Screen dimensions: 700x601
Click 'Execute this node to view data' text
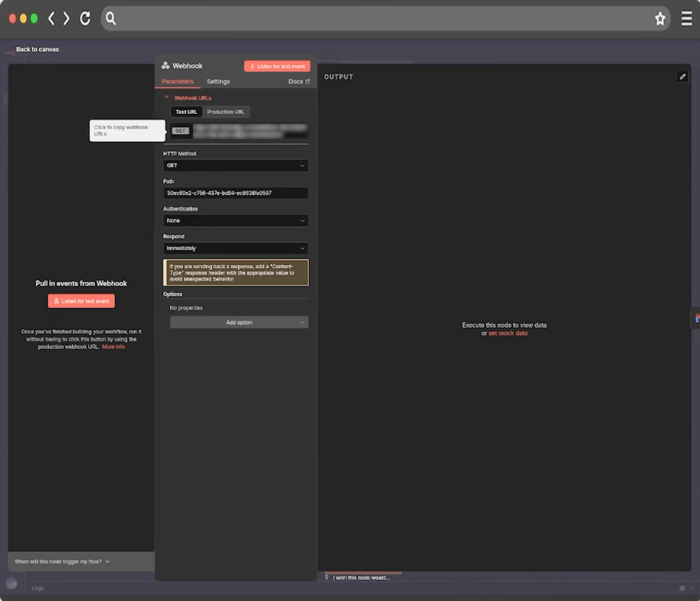point(504,326)
